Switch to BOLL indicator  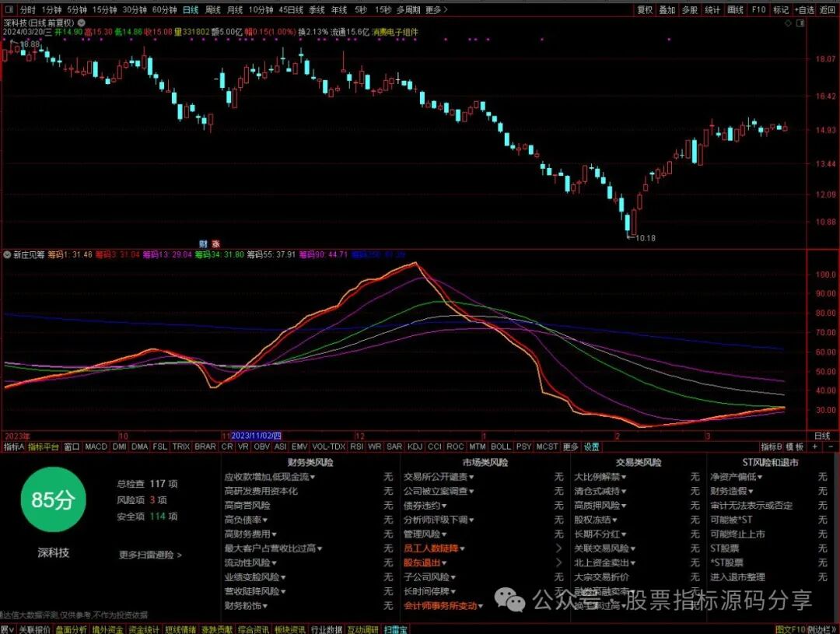(501, 447)
